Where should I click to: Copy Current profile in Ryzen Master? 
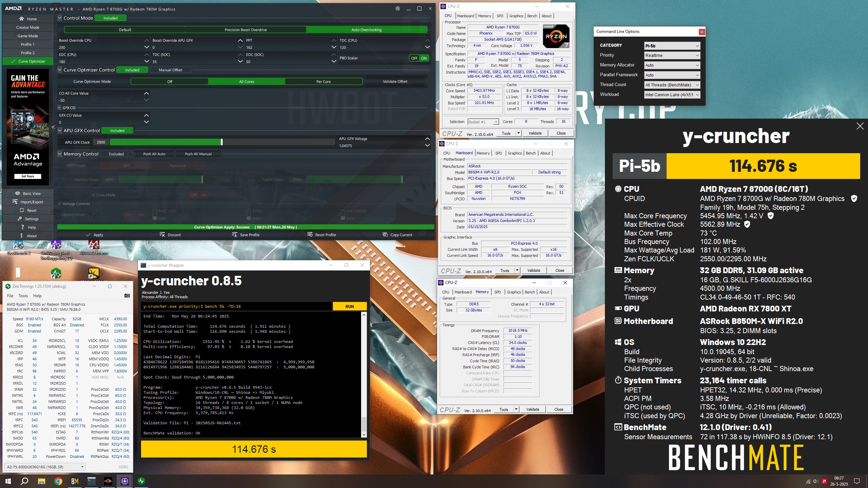397,235
